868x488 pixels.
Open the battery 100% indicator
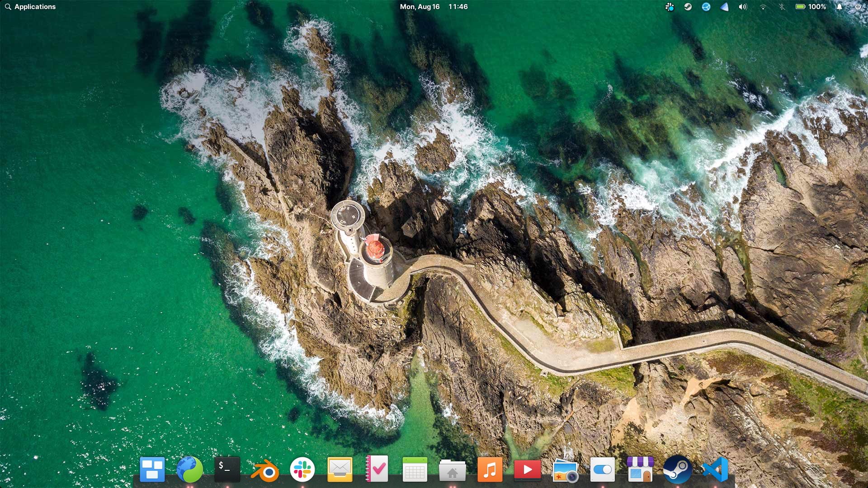point(811,7)
